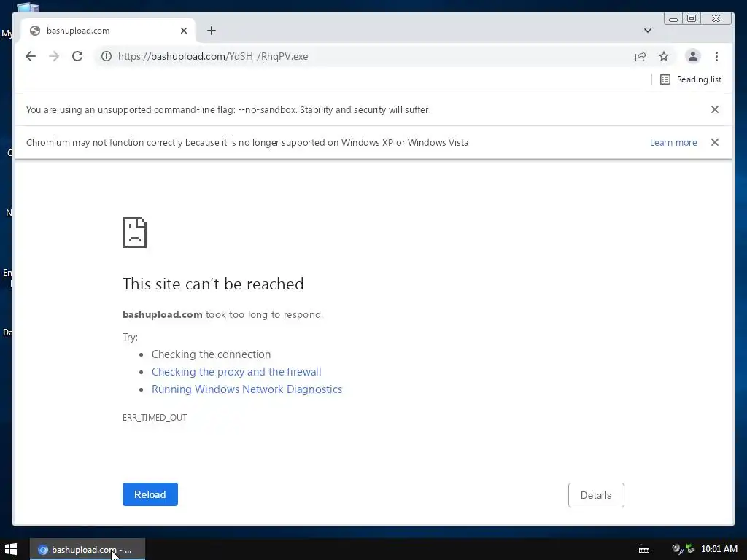Click the desktop folder icon above browser
Image resolution: width=747 pixels, height=560 pixels.
click(x=28, y=7)
